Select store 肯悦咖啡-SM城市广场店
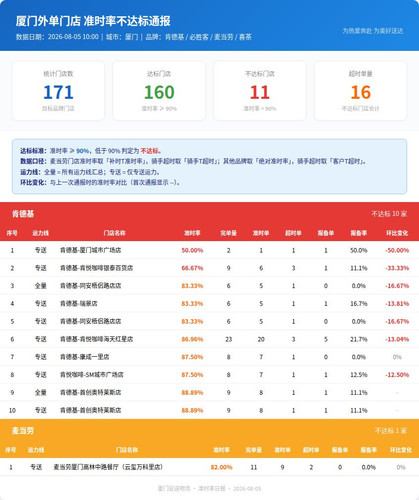Image resolution: width=419 pixels, height=500 pixels. click(92, 375)
